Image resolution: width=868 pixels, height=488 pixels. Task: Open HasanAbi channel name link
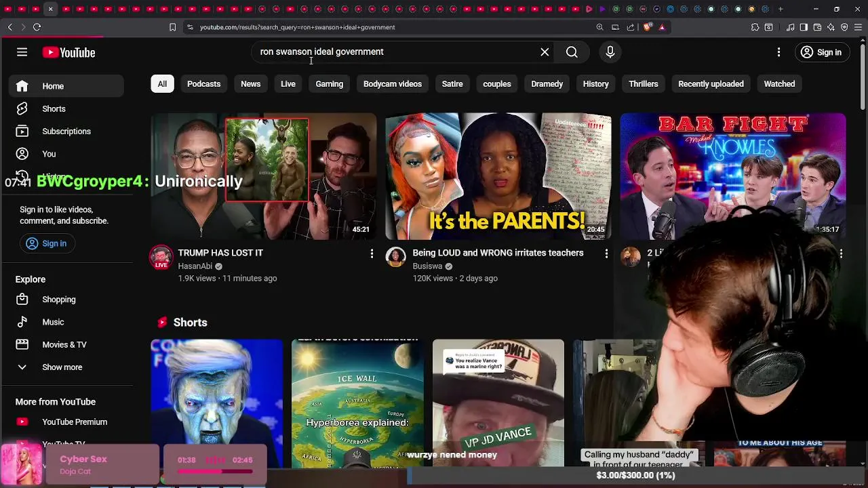coord(195,266)
